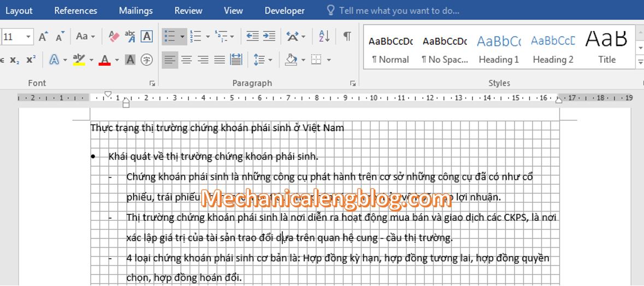Screen dimensions: 644x286
Task: Click hanging indent marker on ruler
Action: (x=126, y=100)
